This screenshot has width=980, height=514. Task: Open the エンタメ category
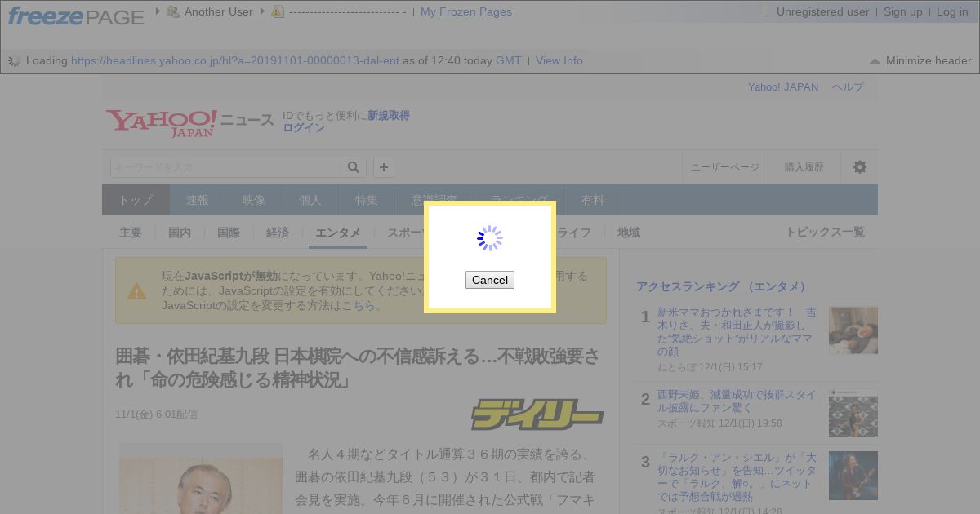(338, 233)
